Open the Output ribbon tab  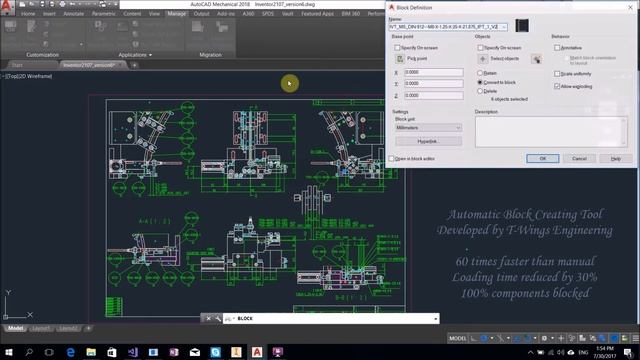tap(201, 13)
